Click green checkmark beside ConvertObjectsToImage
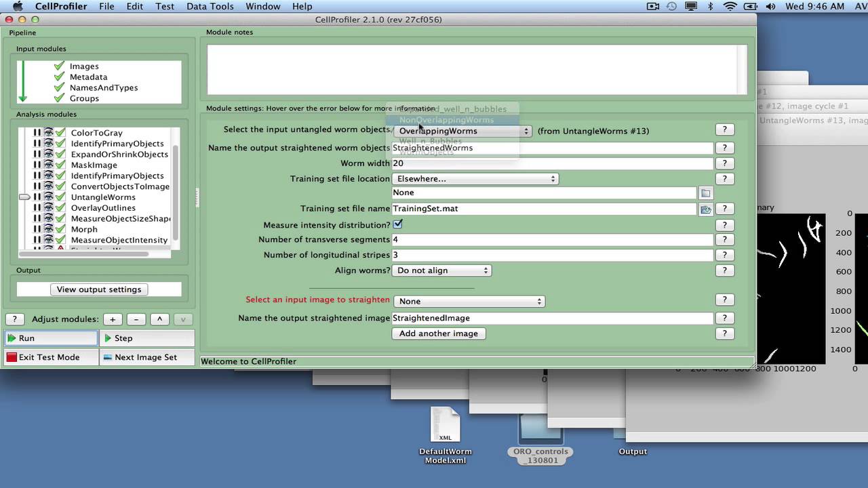The height and width of the screenshot is (488, 868). [60, 186]
